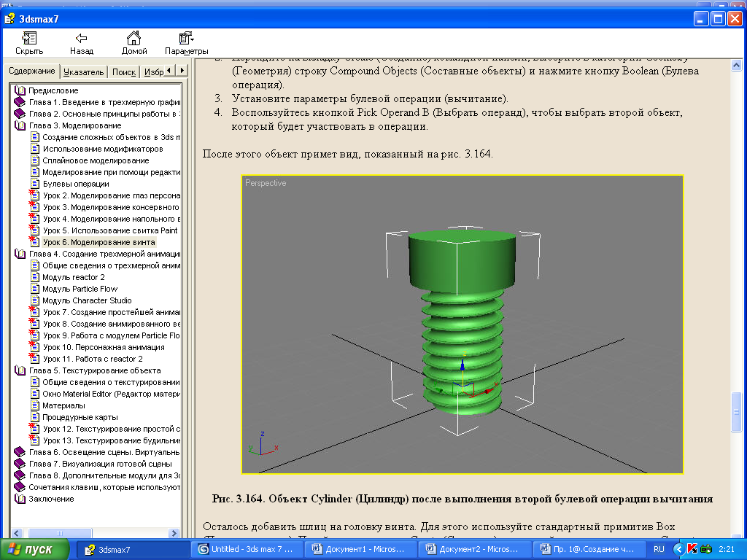This screenshot has width=747, height=560.
Task: Select Сплайновое моделирование topic
Action: [x=96, y=160]
